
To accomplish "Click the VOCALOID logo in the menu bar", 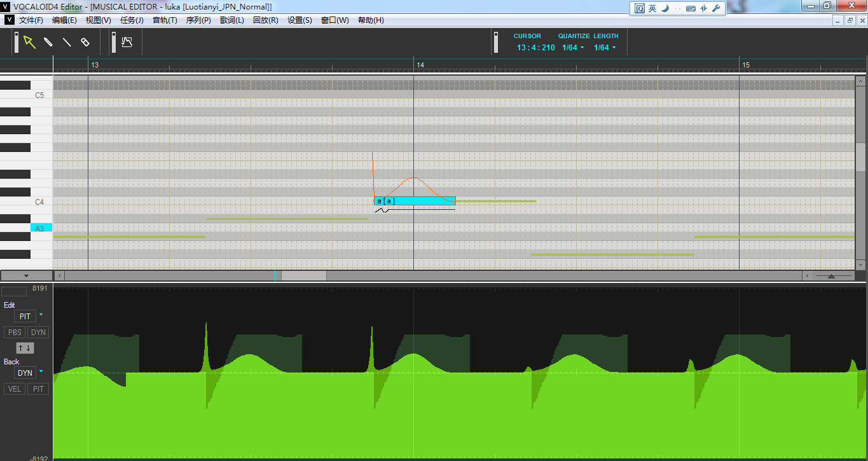I will [x=9, y=20].
